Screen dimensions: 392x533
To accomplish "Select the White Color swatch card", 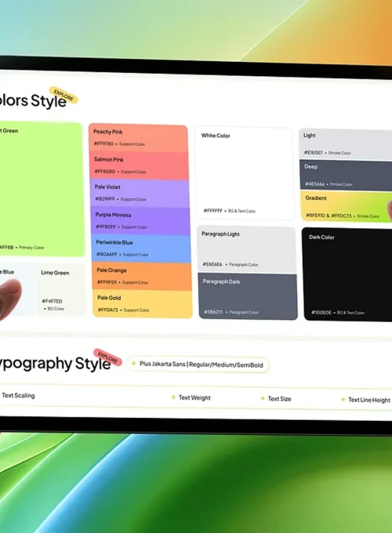I will coord(245,173).
